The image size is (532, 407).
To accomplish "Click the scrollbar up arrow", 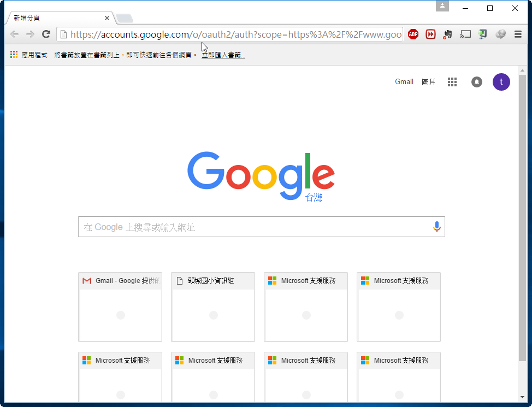I will point(522,70).
